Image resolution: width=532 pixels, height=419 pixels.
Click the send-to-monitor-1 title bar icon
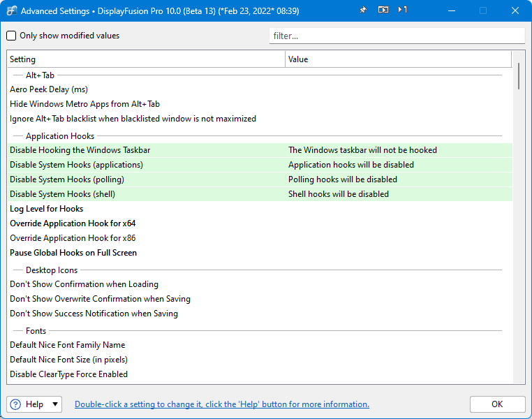point(403,10)
